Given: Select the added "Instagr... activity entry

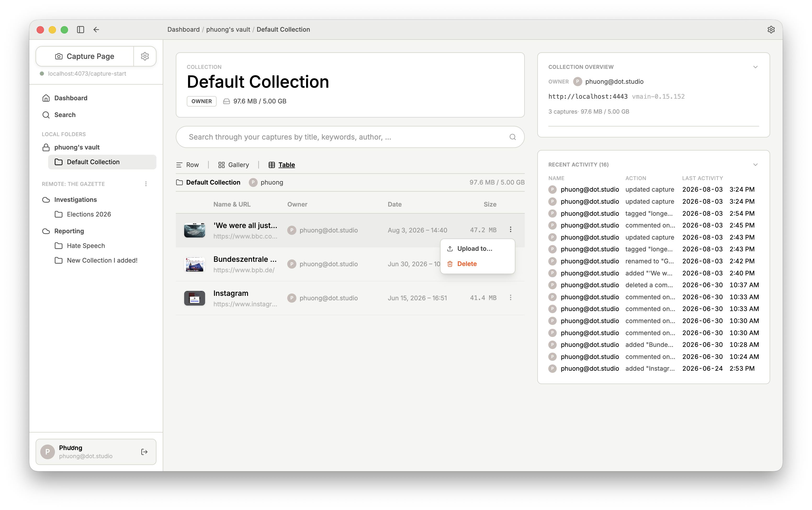Looking at the screenshot, I should click(x=654, y=368).
